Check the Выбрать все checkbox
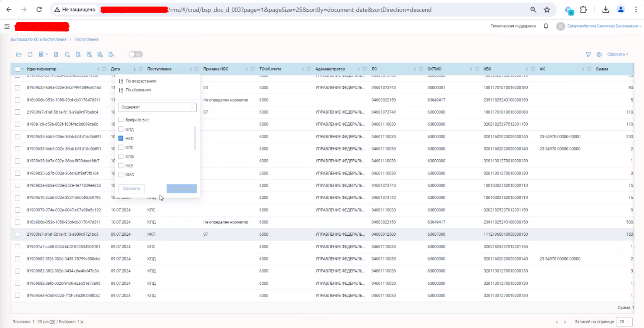 coord(121,120)
